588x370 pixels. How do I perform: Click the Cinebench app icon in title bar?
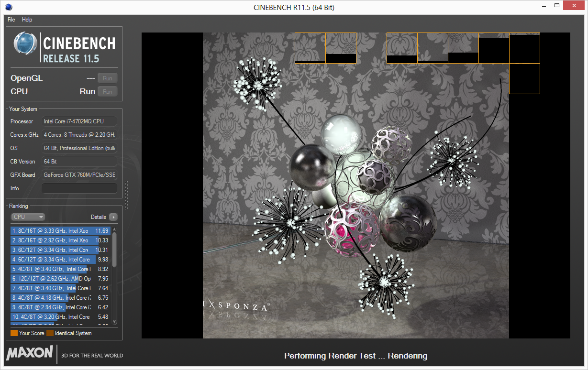coord(9,7)
